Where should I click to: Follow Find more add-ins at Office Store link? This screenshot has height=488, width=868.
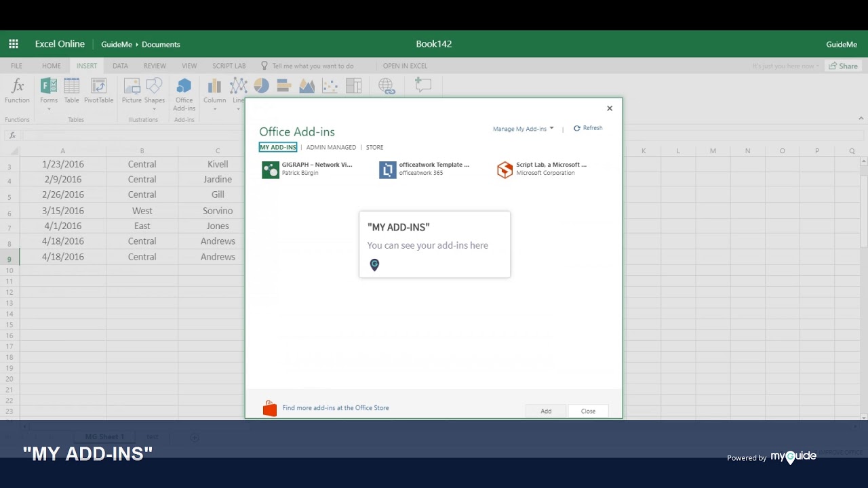336,408
